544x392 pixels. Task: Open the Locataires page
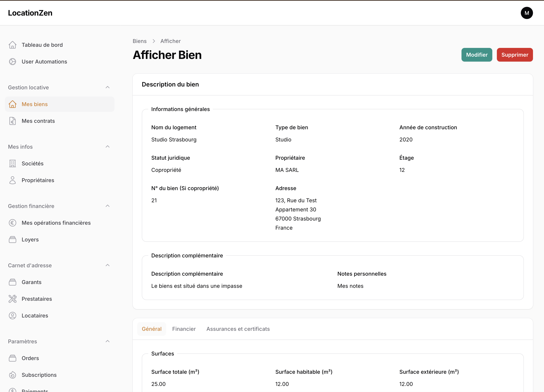59,315
